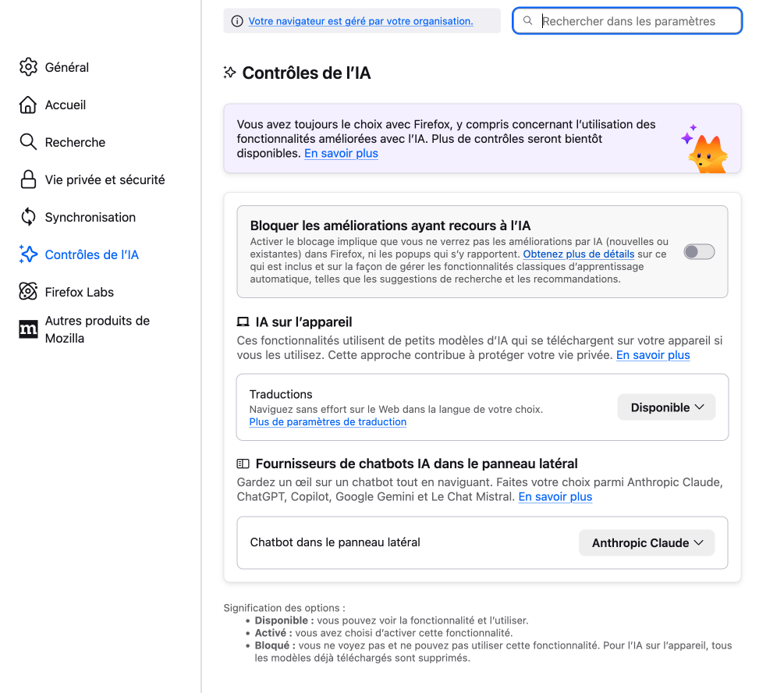Image resolution: width=784 pixels, height=693 pixels.
Task: Click En savoir plus in the purple banner
Action: 341,154
